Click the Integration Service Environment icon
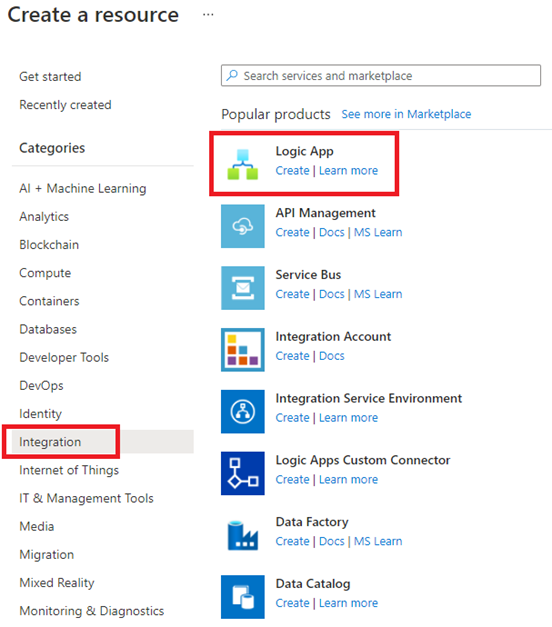 click(243, 411)
